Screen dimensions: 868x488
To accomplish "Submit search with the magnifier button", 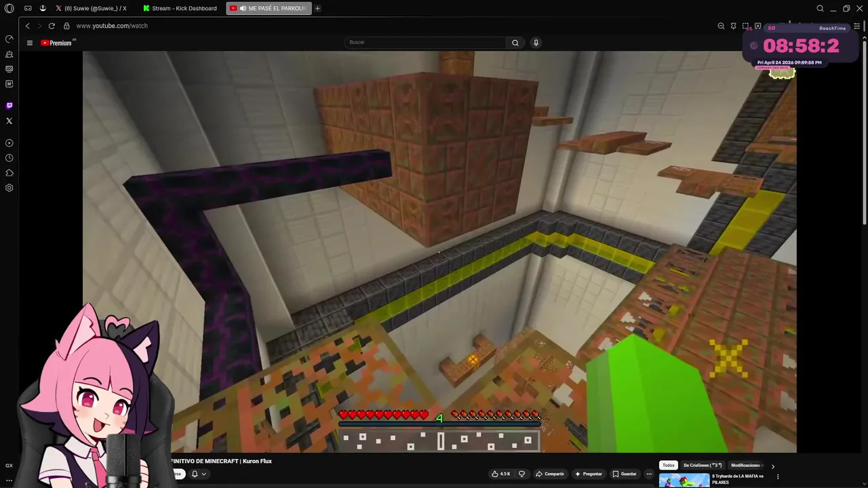I will [515, 43].
